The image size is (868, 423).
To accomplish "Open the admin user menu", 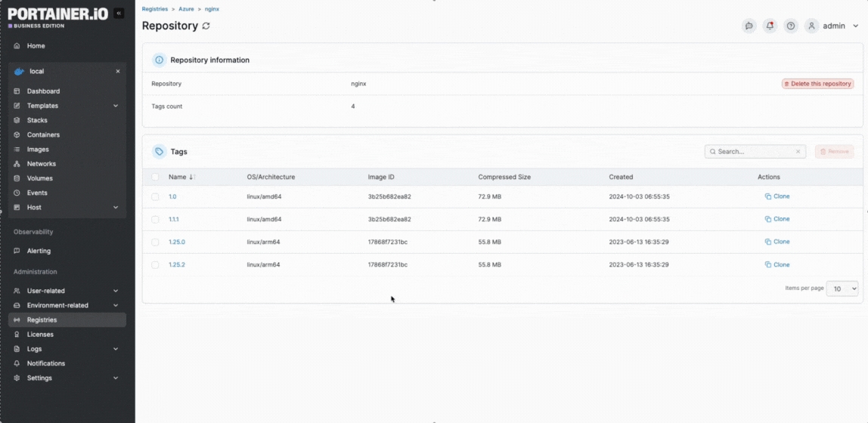I will coord(832,26).
